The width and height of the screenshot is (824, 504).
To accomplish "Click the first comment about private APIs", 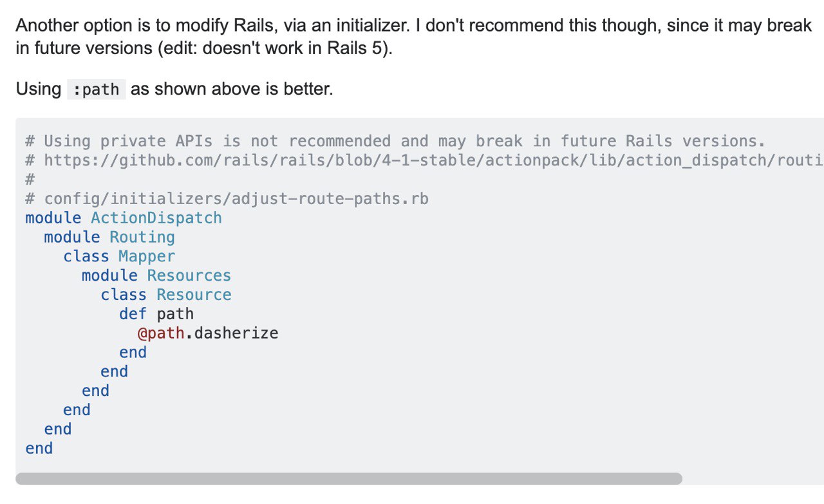I will [x=395, y=141].
